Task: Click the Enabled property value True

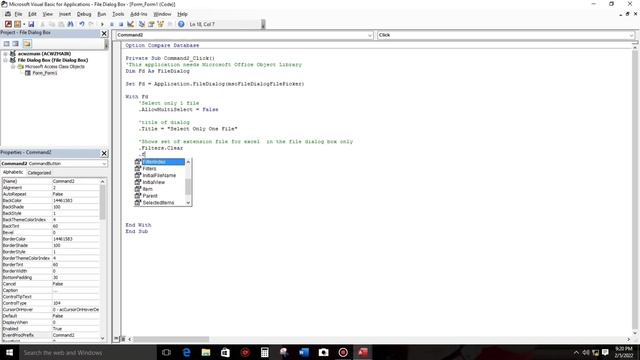Action: coord(76,329)
